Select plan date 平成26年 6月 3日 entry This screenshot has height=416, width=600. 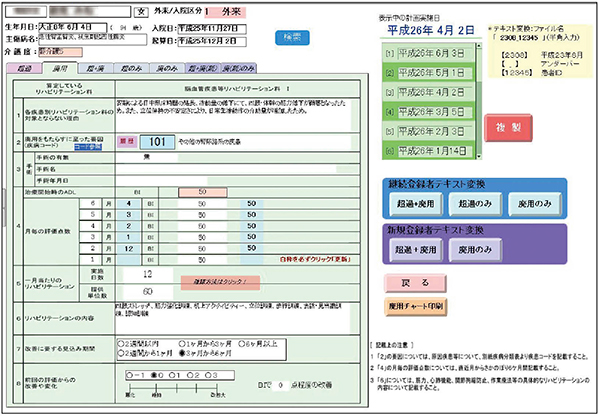(x=425, y=51)
